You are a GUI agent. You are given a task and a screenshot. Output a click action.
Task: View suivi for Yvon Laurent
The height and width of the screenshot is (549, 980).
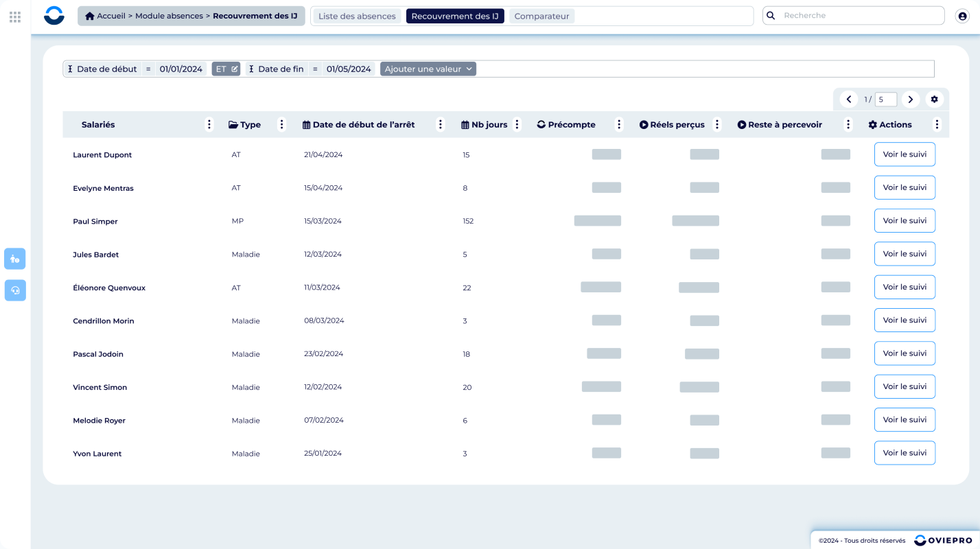905,453
